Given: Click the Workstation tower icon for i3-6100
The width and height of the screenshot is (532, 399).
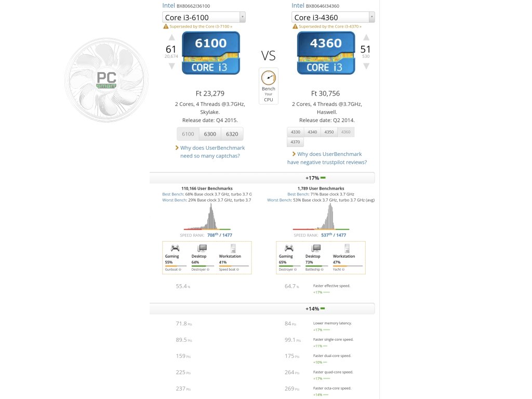Looking at the screenshot, I should point(233,248).
